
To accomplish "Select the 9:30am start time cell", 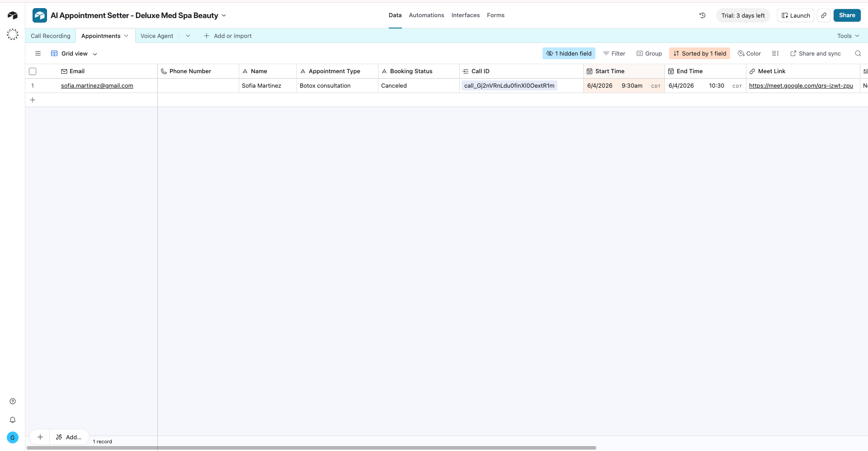I will 624,85.
